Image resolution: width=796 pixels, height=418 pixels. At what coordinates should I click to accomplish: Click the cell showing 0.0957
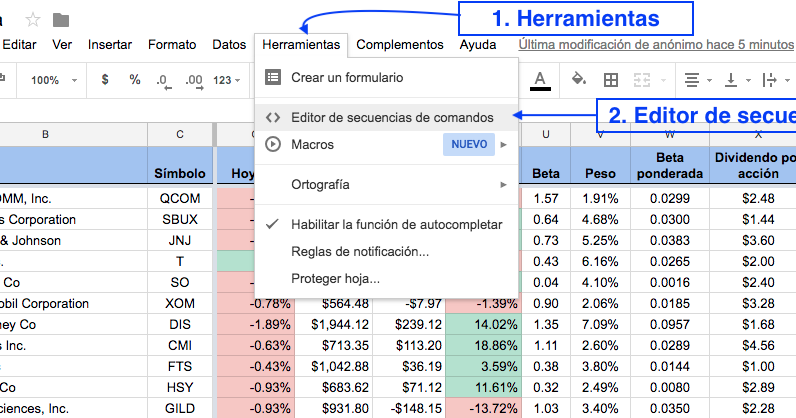click(x=670, y=324)
